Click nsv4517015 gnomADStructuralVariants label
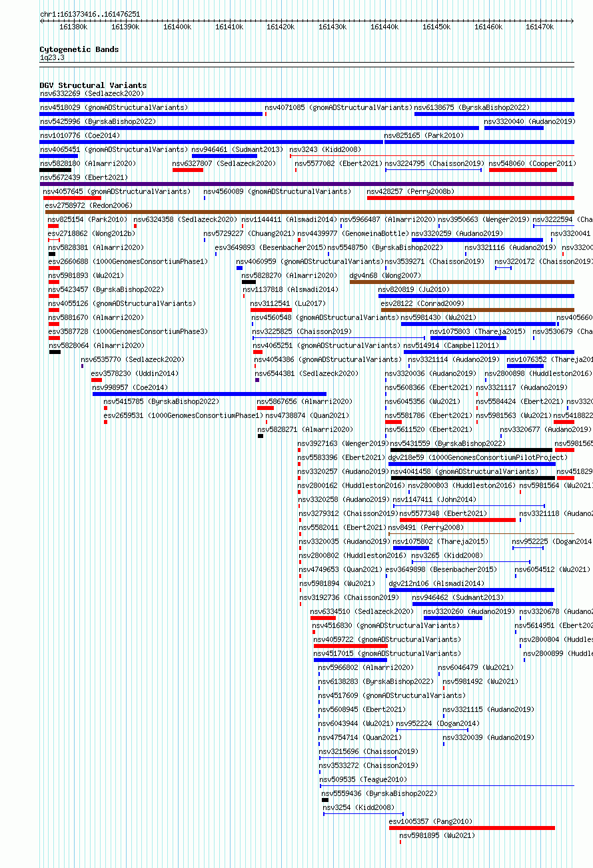 click(387, 653)
